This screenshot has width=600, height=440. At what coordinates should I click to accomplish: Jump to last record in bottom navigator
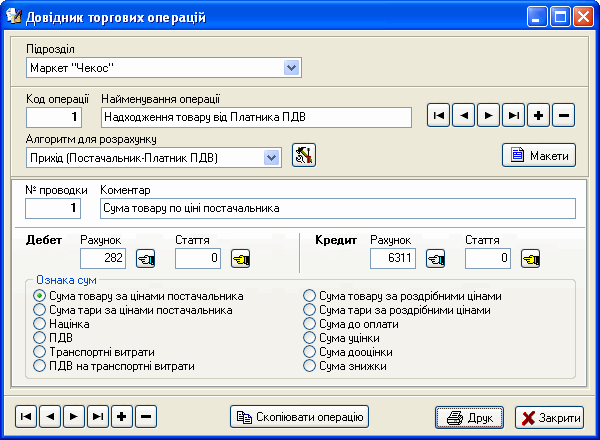pyautogui.click(x=98, y=416)
